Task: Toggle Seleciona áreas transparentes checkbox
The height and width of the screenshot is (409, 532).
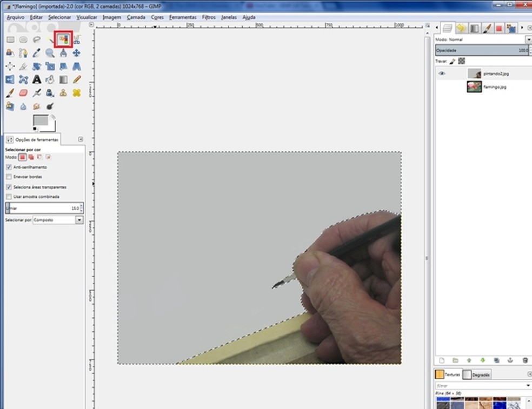Action: [9, 187]
